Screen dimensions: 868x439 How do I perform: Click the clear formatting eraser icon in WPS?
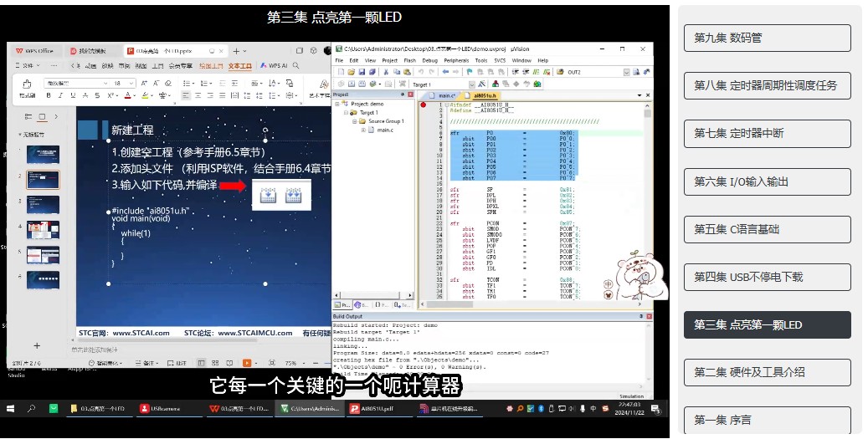point(168,83)
